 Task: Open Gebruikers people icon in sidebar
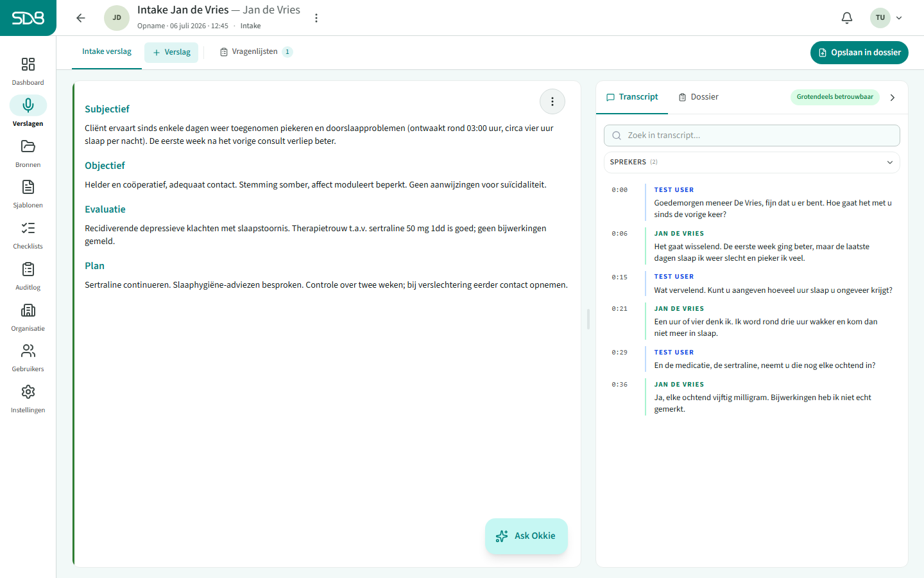pyautogui.click(x=28, y=351)
